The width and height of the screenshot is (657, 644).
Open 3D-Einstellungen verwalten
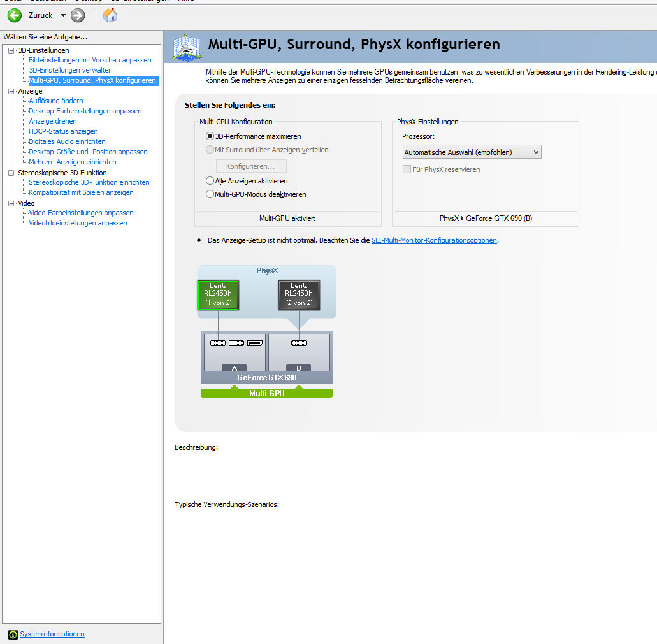pos(70,70)
